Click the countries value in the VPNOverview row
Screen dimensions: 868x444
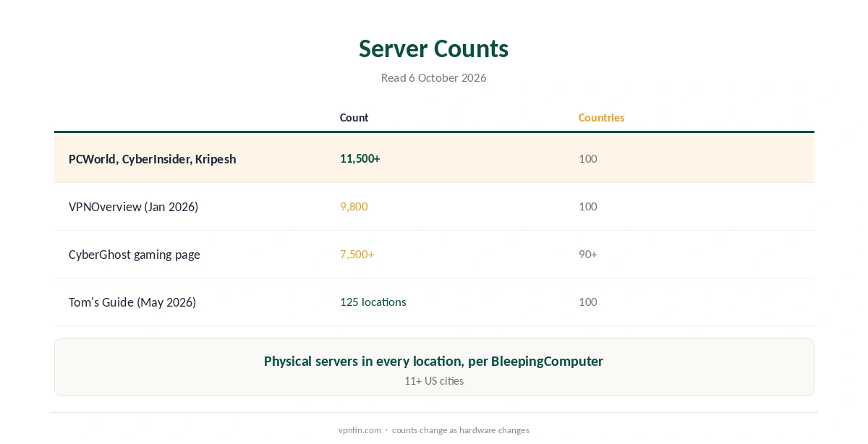[587, 206]
